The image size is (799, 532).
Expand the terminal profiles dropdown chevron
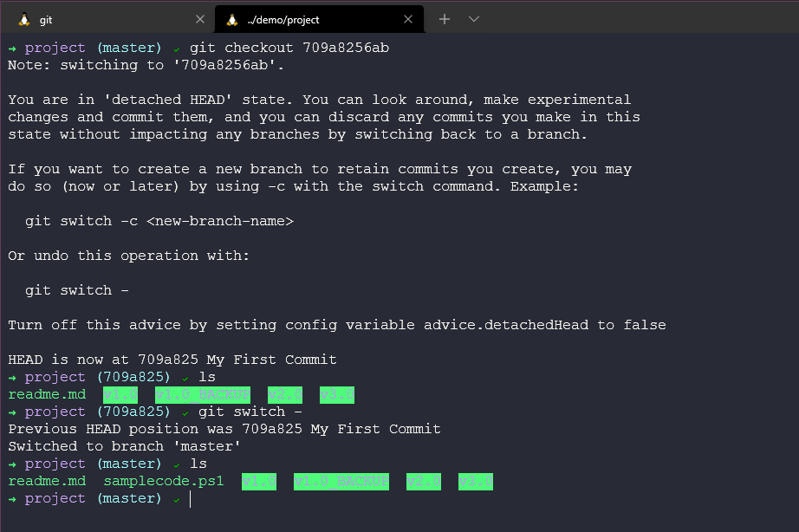click(x=474, y=19)
